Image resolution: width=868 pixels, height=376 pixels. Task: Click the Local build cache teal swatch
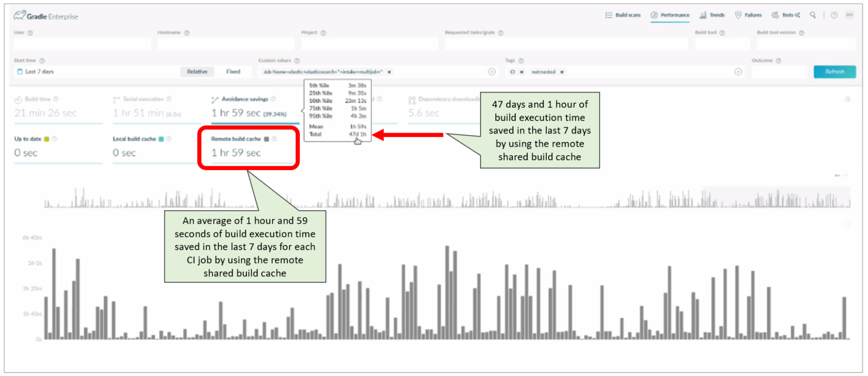tap(161, 139)
